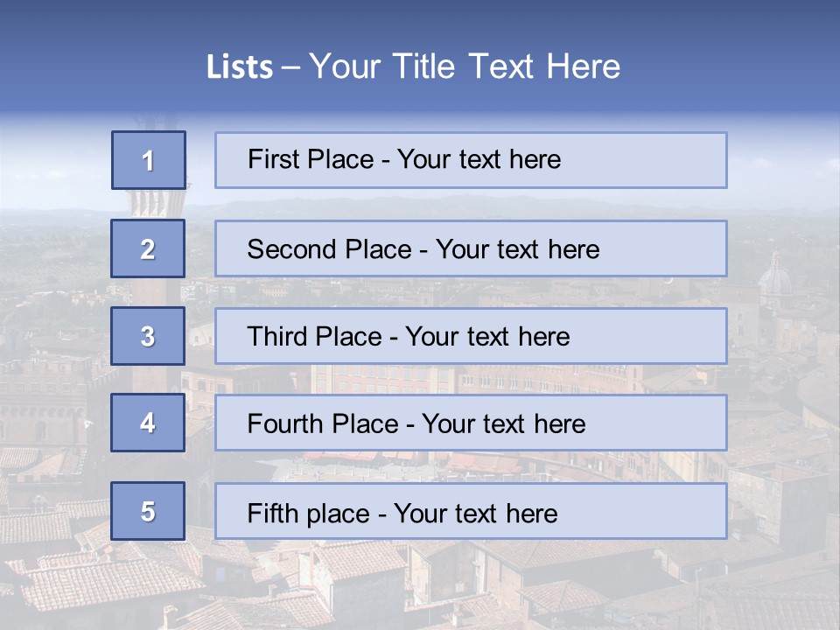This screenshot has width=840, height=630.
Task: Click the number 3 box
Action: (x=148, y=336)
